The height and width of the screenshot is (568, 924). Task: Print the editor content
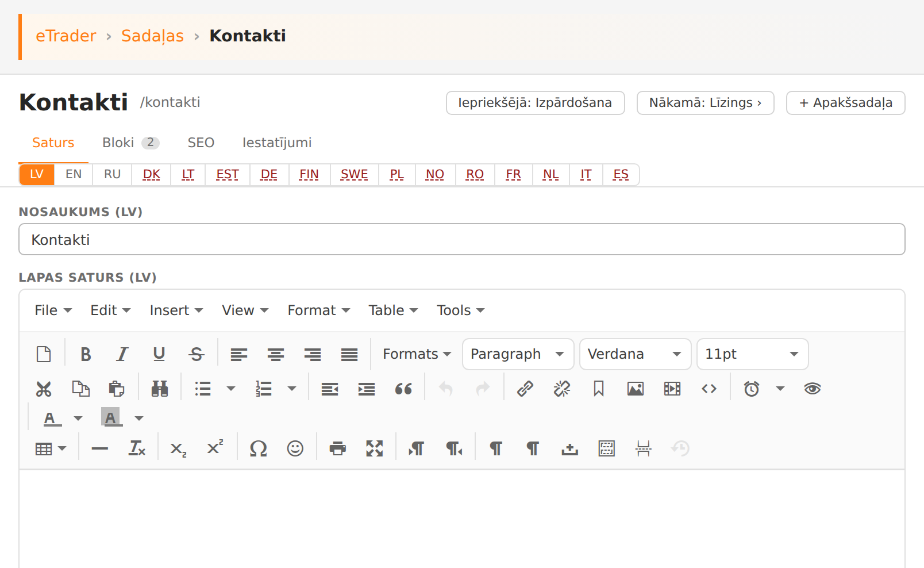(x=338, y=448)
